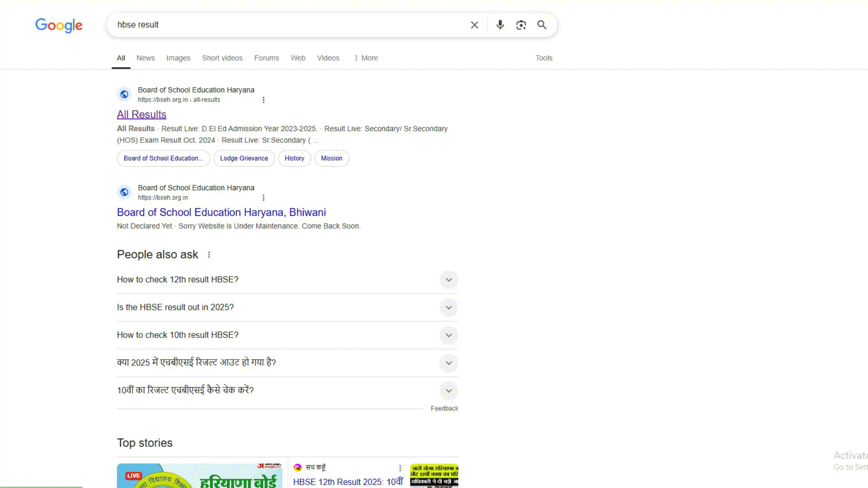Click the 'Not Declared Yet' snippet text

144,226
